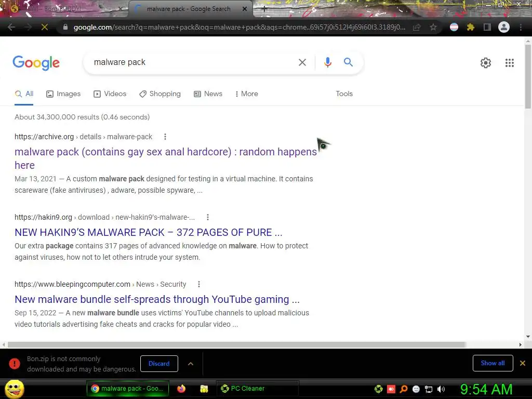Click the scroll down arrow
Viewport: 532px width, 399px height.
click(528, 337)
